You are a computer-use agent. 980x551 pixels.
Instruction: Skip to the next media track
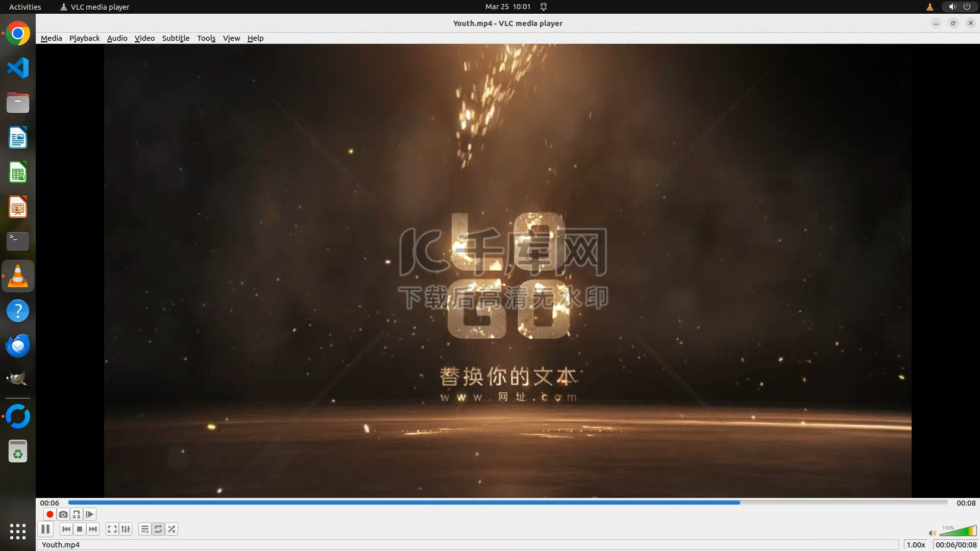pos(93,529)
